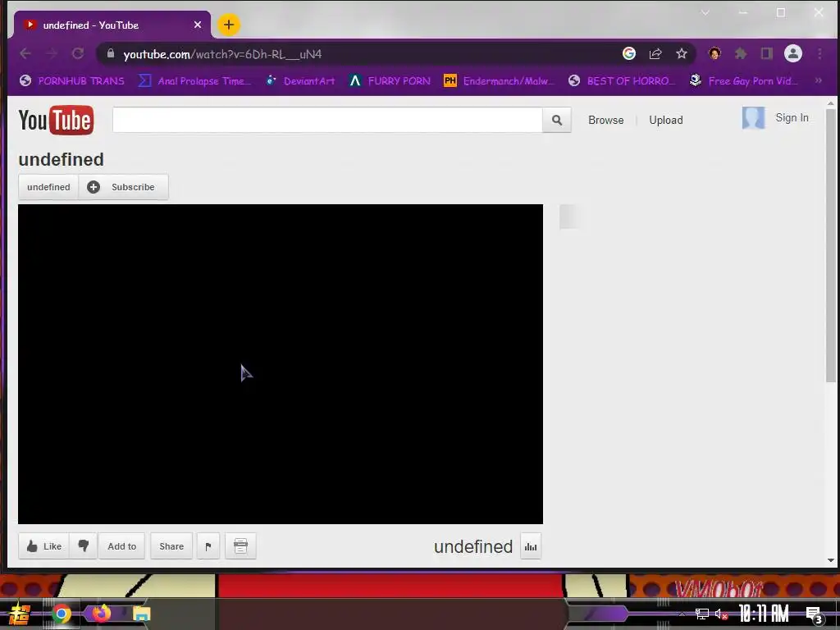The image size is (840, 630).
Task: Toggle the browser side panel
Action: point(767,53)
